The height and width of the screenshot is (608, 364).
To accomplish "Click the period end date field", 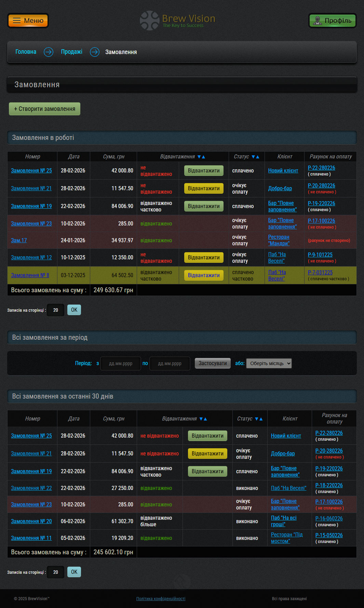I will tap(170, 363).
